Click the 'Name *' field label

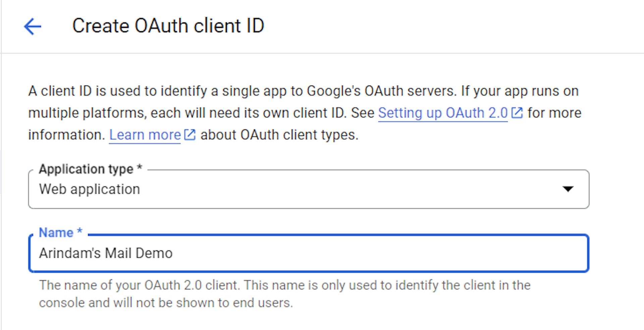(x=61, y=232)
